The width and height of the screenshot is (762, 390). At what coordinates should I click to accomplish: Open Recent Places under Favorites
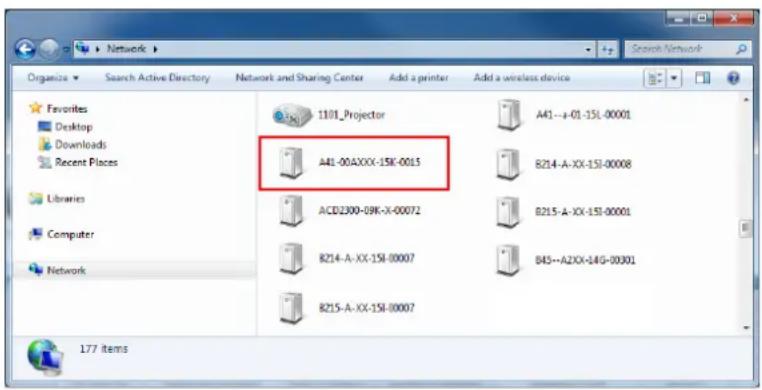pos(86,163)
